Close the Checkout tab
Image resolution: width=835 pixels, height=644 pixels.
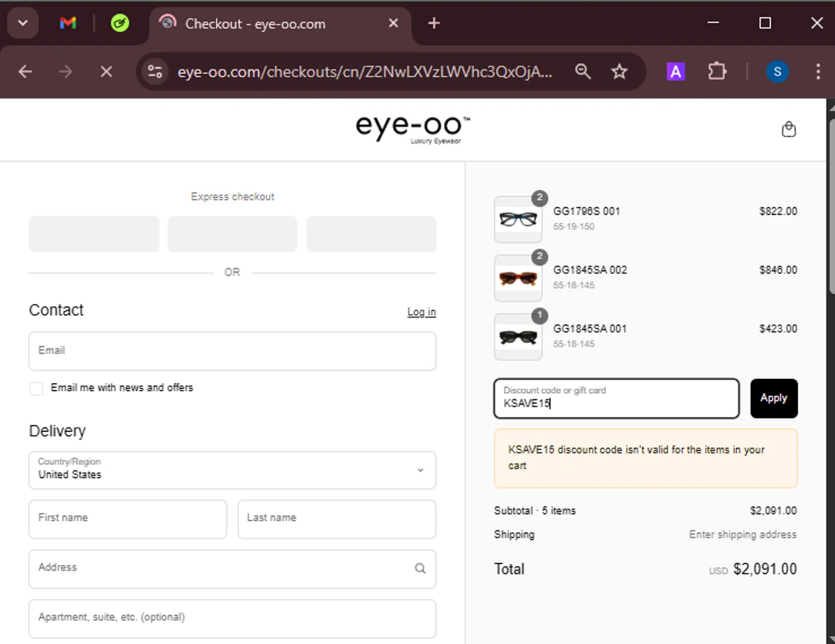tap(393, 23)
